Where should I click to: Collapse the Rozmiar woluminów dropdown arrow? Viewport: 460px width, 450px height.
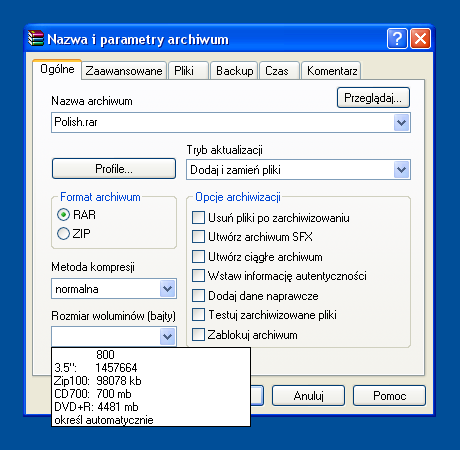[168, 336]
